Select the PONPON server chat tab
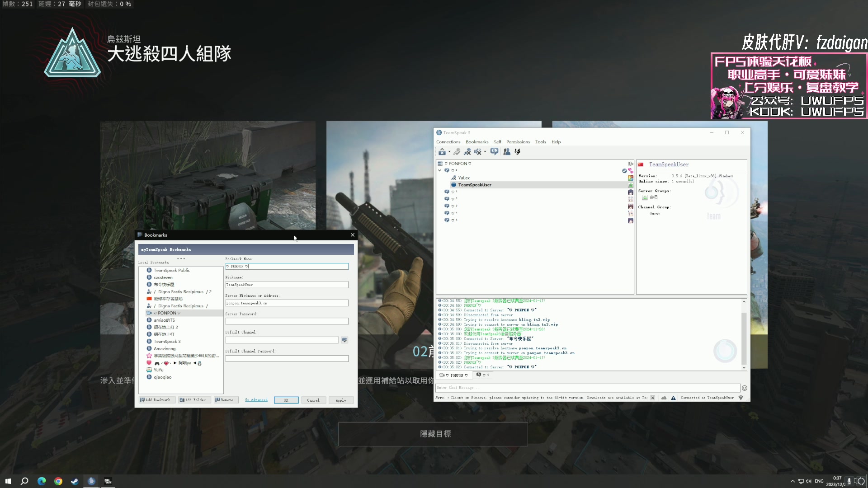This screenshot has width=868, height=488. (454, 375)
